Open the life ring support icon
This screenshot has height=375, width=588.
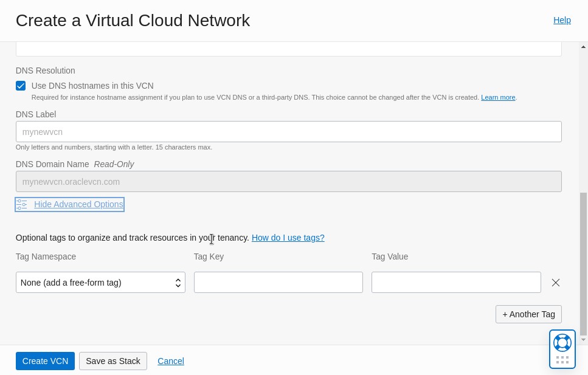click(x=562, y=342)
